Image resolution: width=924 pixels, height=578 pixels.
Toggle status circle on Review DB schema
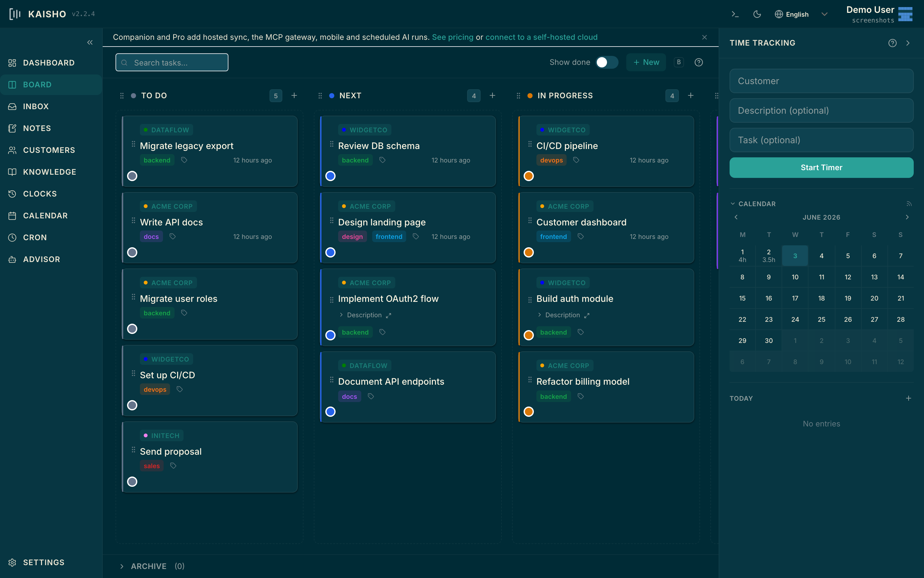[x=330, y=176]
